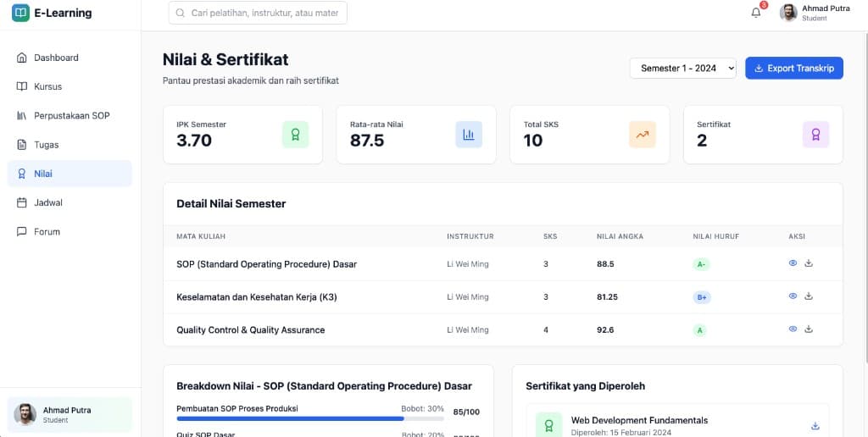Image resolution: width=868 pixels, height=437 pixels.
Task: View details for SOP Dasar eye icon
Action: click(x=793, y=263)
